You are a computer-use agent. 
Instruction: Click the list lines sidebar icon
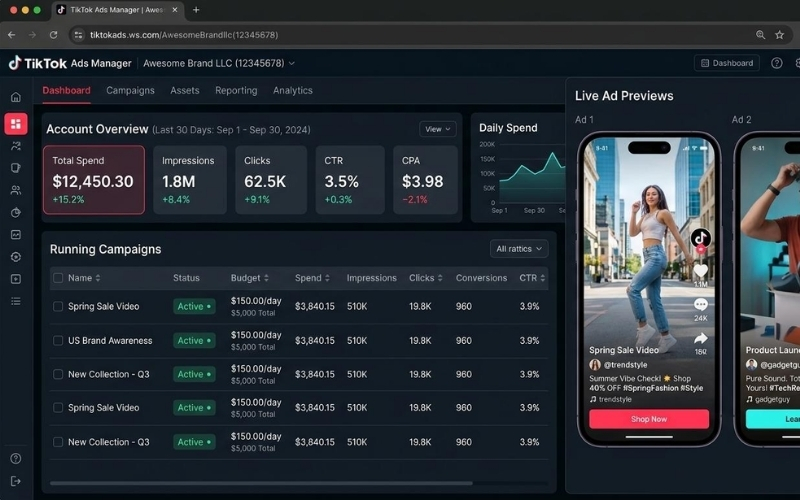pyautogui.click(x=16, y=301)
